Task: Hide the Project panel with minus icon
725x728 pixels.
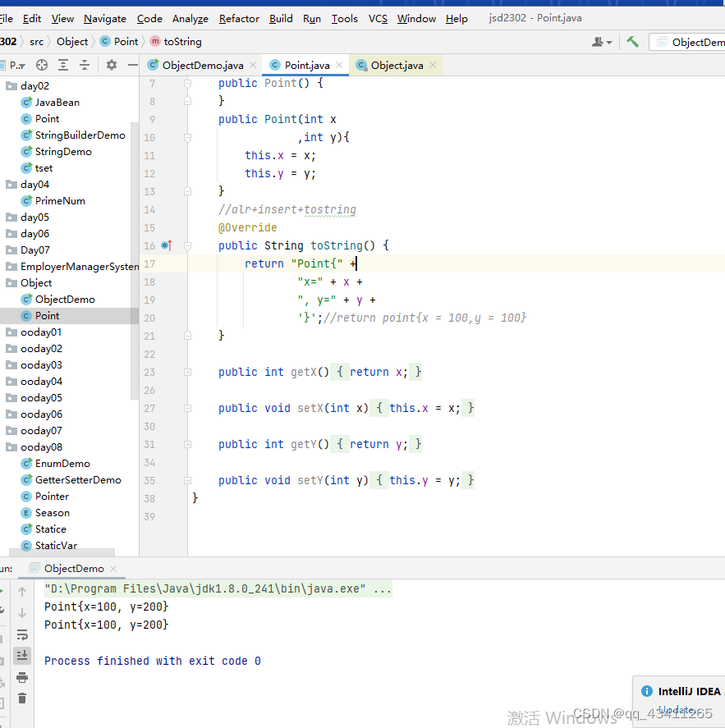Action: [132, 65]
